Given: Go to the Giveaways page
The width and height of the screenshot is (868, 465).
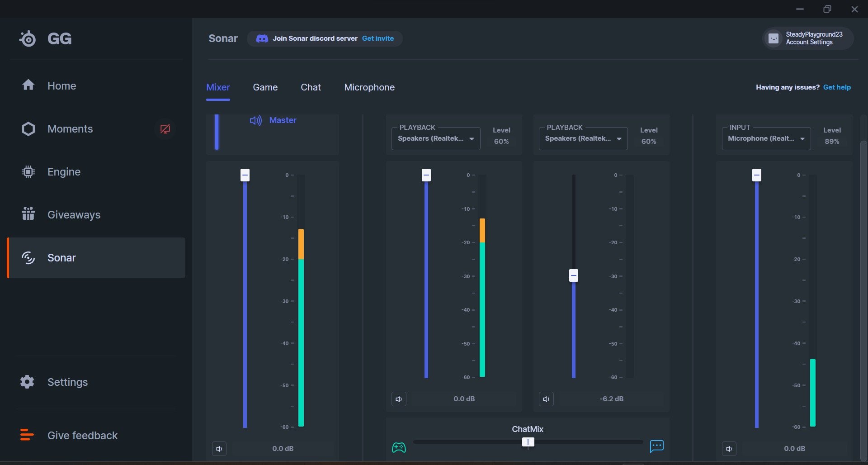Looking at the screenshot, I should (x=96, y=214).
